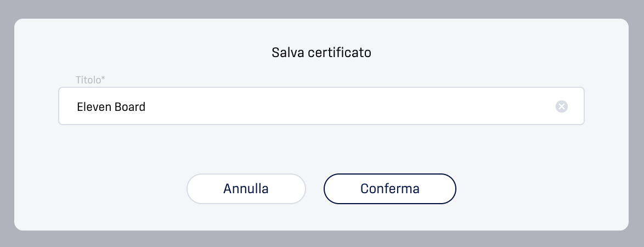Viewport: 644px width, 247px height.
Task: Click the asterisk next to Titolo label
Action: point(103,78)
